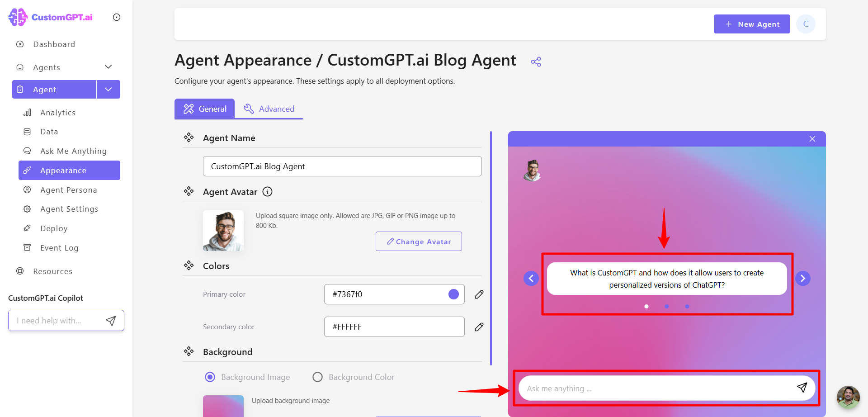Click the Resources lifebuoy icon
Image resolution: width=868 pixels, height=417 pixels.
(20, 271)
